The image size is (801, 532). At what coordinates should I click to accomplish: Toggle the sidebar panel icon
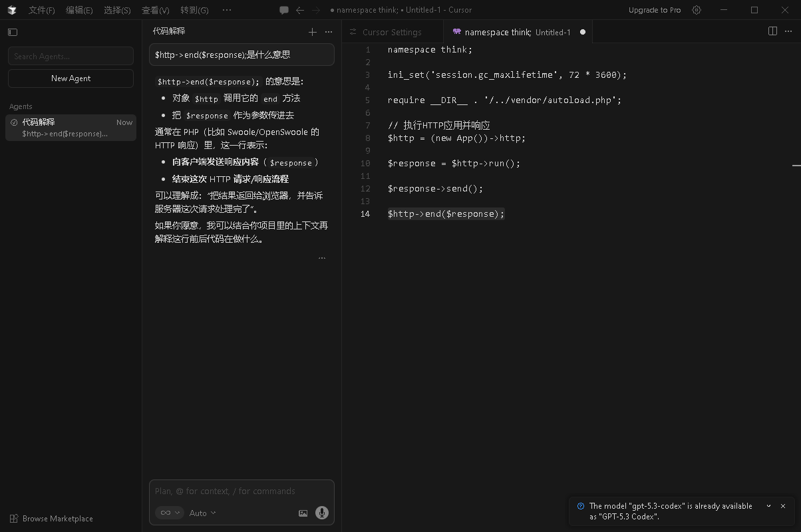tap(13, 32)
